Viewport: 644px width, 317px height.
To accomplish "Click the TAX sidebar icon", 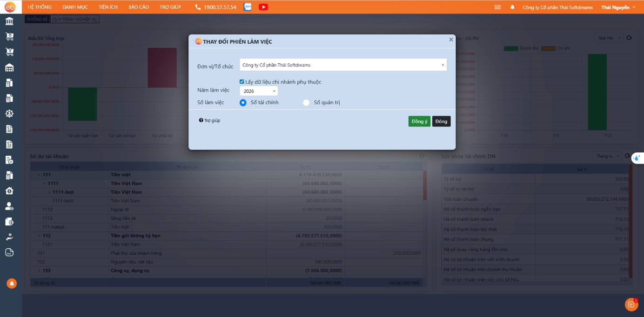I will [9, 252].
